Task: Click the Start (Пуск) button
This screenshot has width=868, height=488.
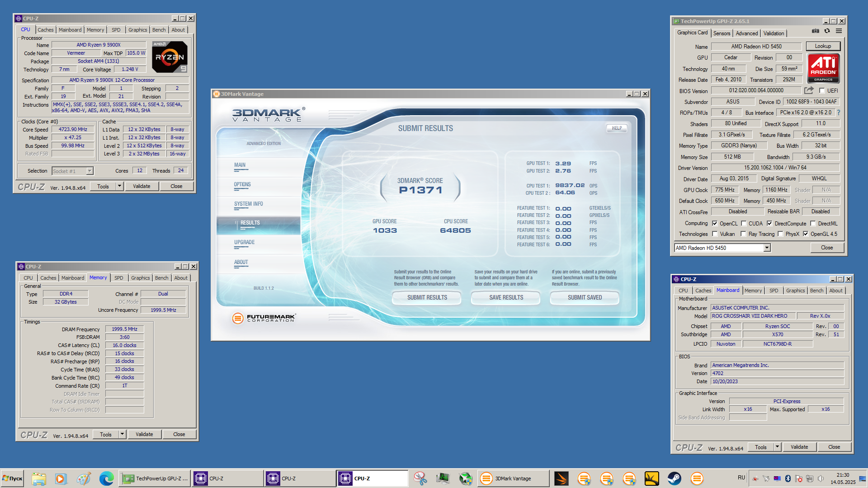Action: tap(13, 479)
